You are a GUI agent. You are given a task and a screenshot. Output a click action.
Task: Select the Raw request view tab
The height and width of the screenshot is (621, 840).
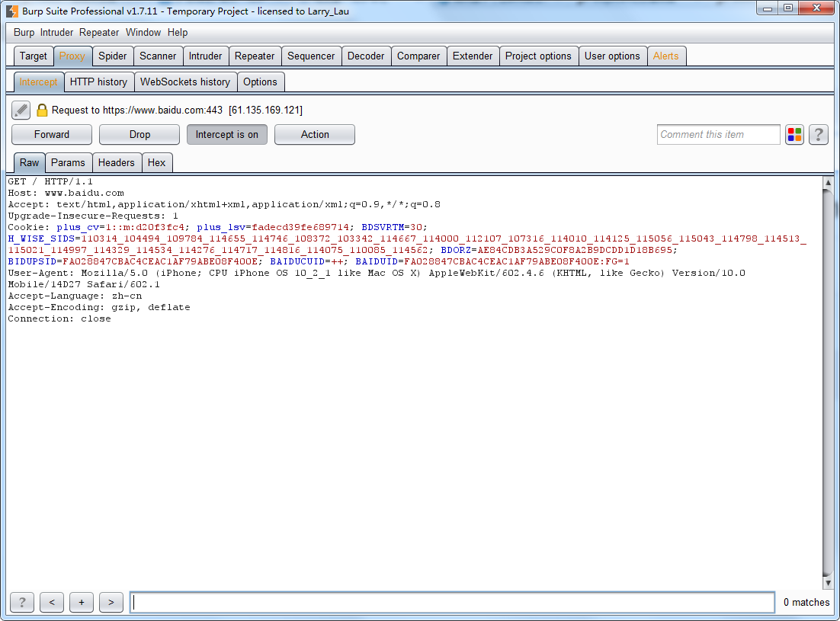(30, 163)
